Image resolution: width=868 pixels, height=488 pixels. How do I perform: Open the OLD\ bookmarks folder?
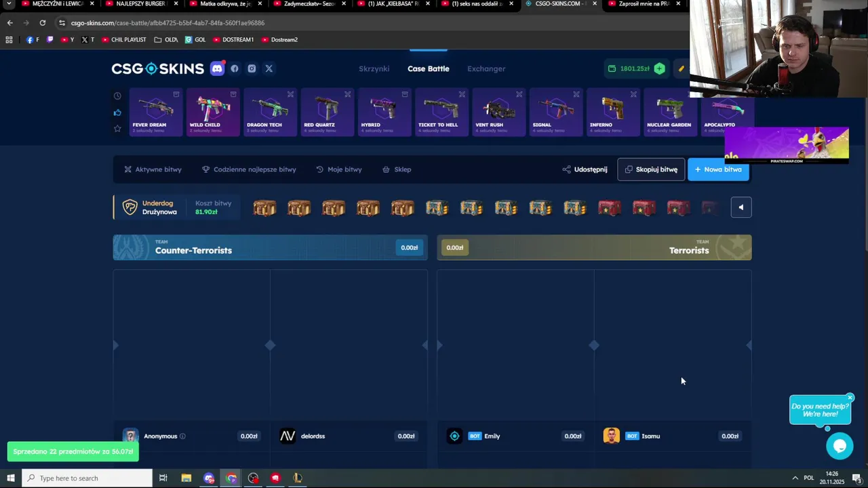(x=166, y=39)
